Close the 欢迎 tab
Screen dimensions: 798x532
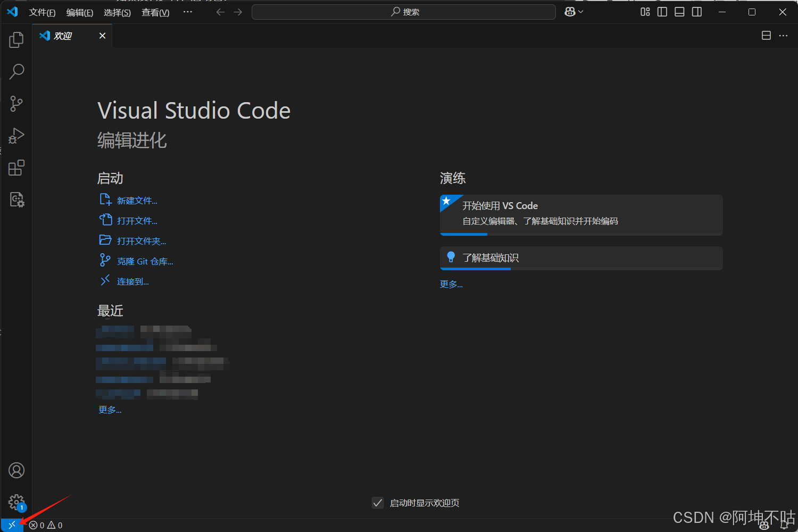[103, 36]
